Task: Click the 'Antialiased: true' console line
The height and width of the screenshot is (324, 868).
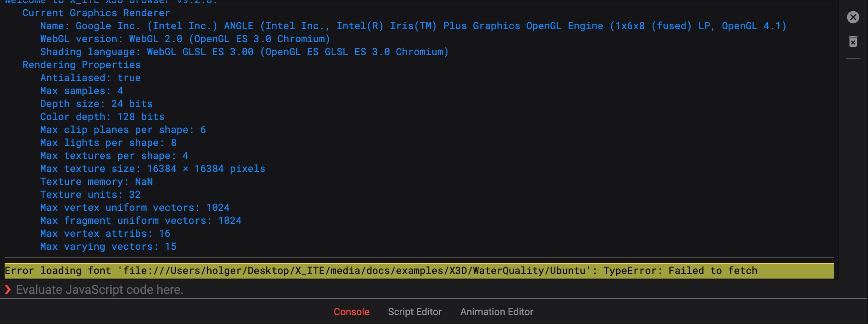Action: click(x=90, y=78)
